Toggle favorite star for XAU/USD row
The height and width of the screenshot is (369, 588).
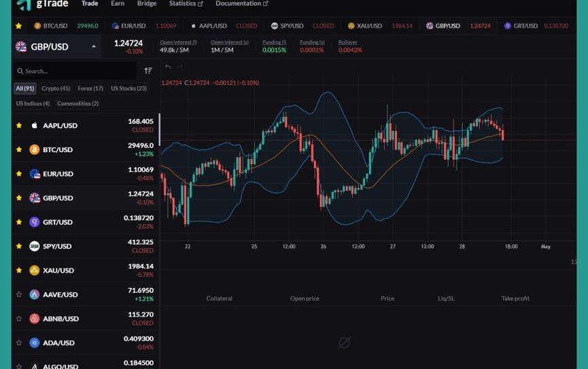(19, 270)
